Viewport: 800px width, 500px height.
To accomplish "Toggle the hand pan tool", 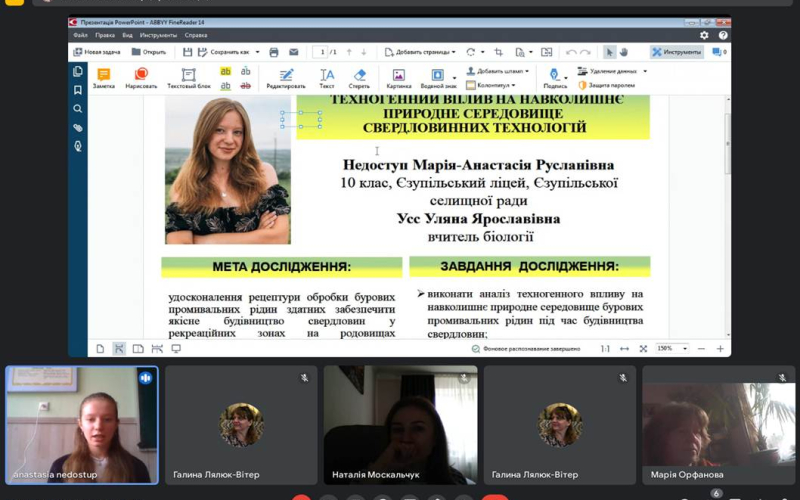I will [624, 52].
